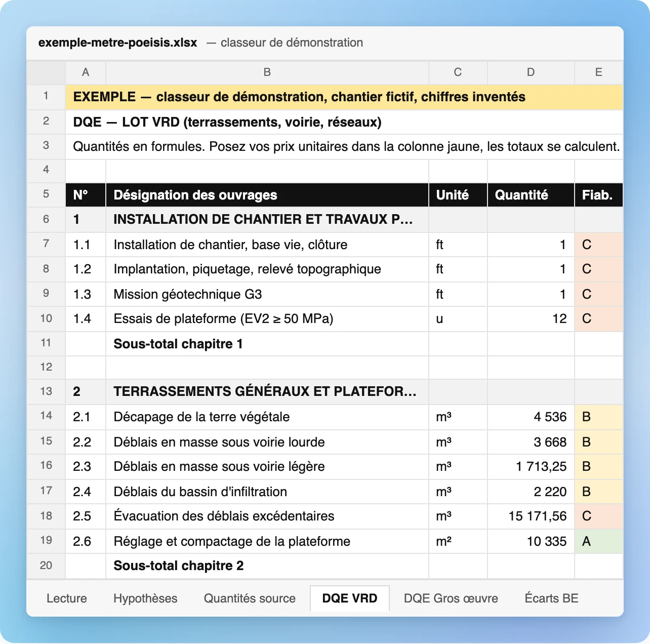Select 'Essais de plateforme (EV2 ≥ 50 MPa)' cell
650x644 pixels.
pos(267,318)
